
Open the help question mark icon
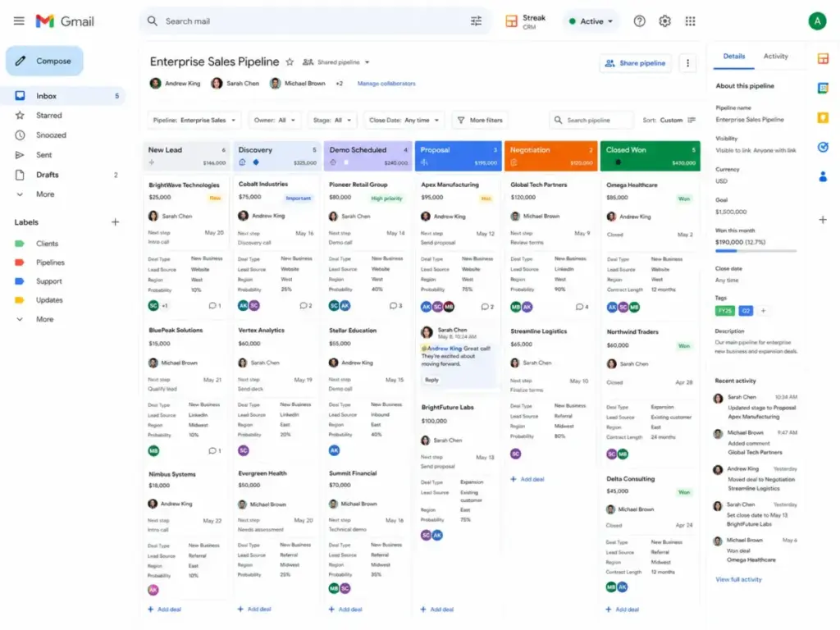[x=639, y=21]
